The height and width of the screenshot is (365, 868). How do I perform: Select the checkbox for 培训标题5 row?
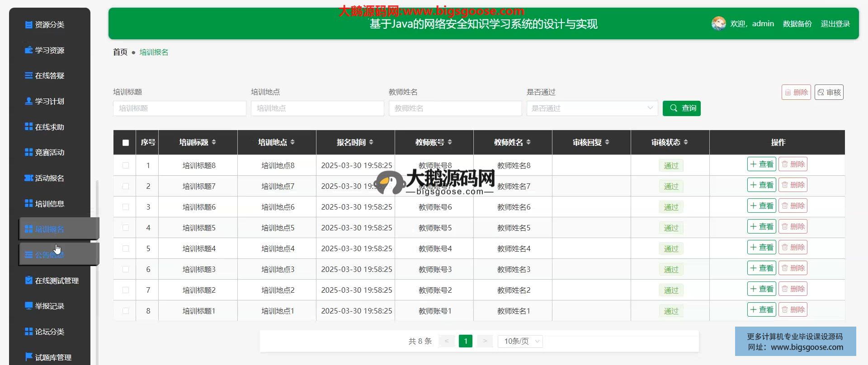coord(126,228)
